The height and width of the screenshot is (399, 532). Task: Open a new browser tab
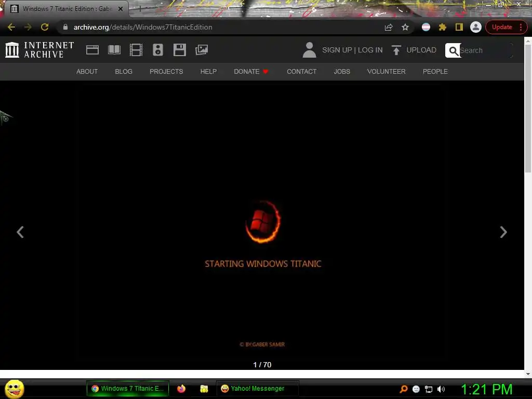pyautogui.click(x=140, y=9)
